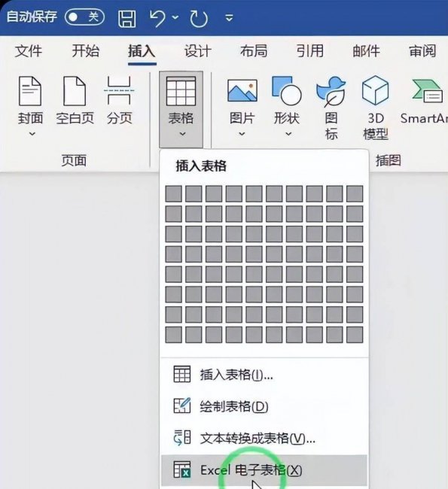Click the SmartArt icon
The image size is (448, 489).
click(429, 91)
